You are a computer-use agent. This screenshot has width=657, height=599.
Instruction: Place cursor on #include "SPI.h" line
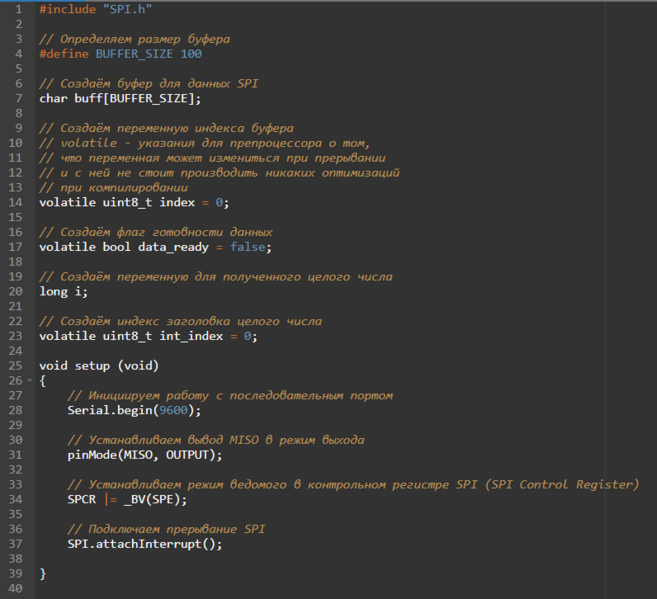[x=96, y=9]
